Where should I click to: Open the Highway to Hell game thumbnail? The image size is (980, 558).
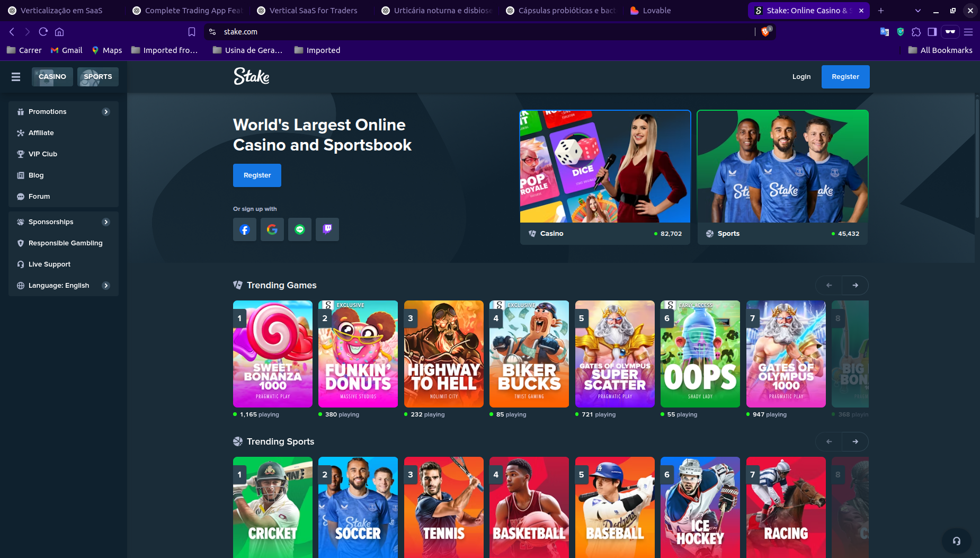coord(443,354)
